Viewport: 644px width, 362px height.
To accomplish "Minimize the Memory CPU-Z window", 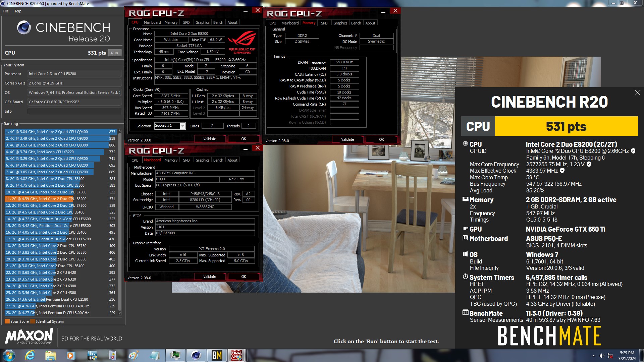I will [383, 12].
